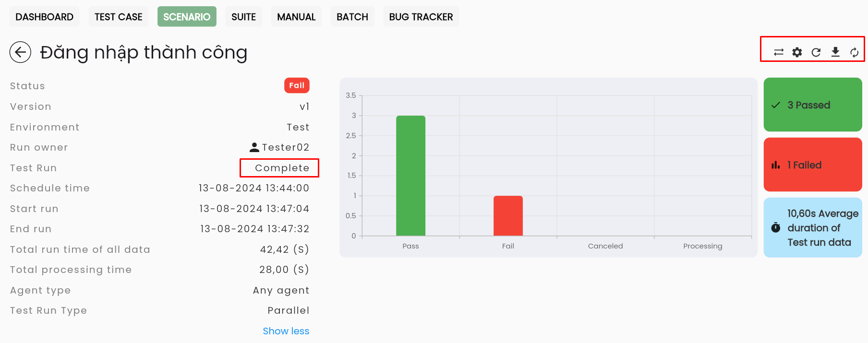Click the red Fail status badge
The width and height of the screenshot is (868, 343).
(297, 85)
